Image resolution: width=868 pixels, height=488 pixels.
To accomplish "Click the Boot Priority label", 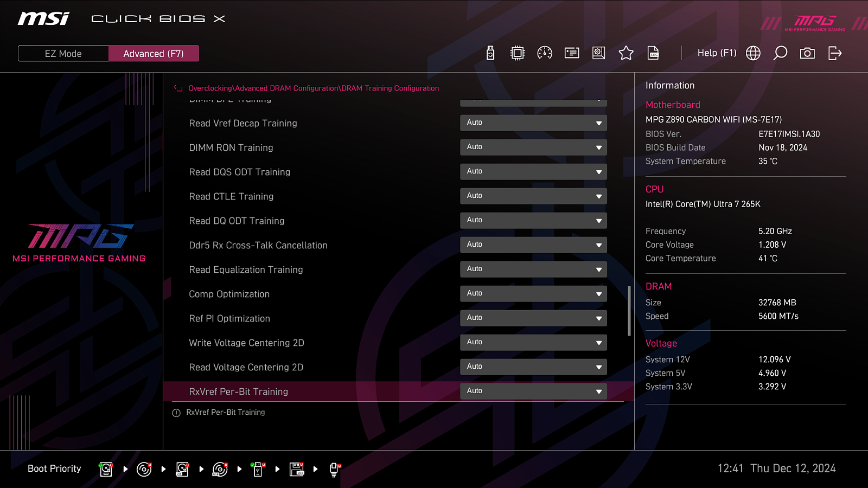I will (54, 468).
